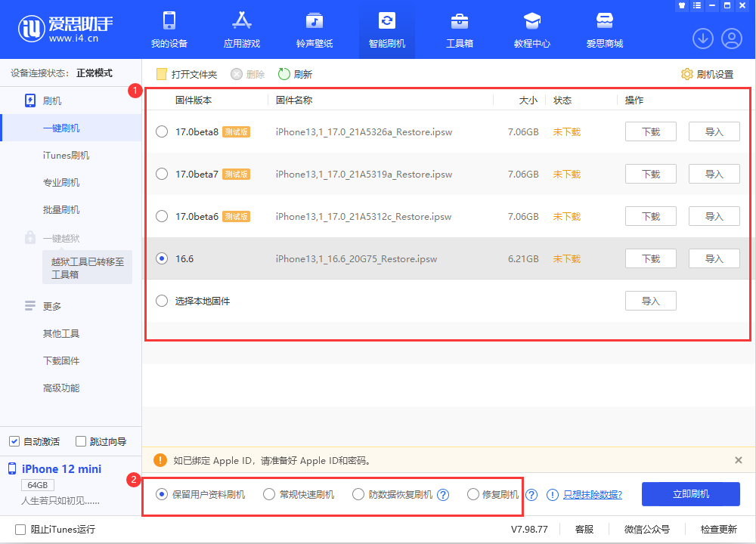Open the 只想抹除数据? link
756x544 pixels.
point(592,494)
